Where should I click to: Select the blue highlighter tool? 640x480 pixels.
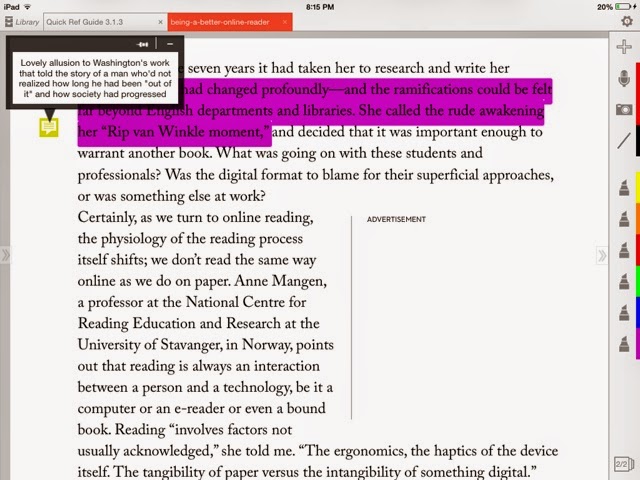point(624,313)
